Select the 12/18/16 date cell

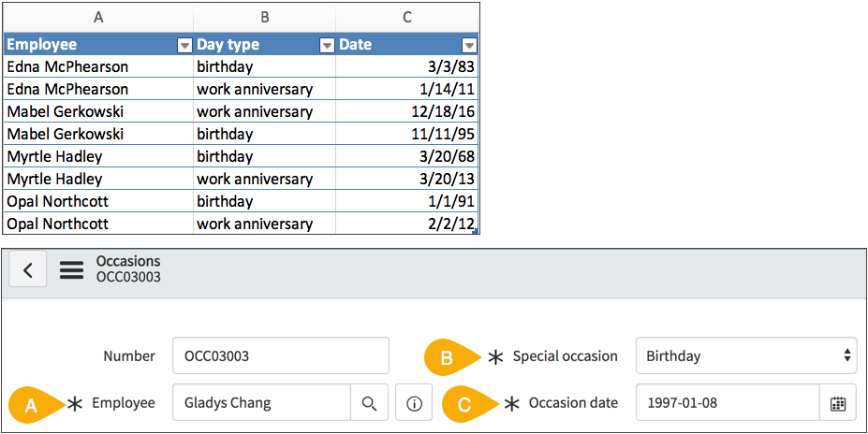[x=406, y=111]
